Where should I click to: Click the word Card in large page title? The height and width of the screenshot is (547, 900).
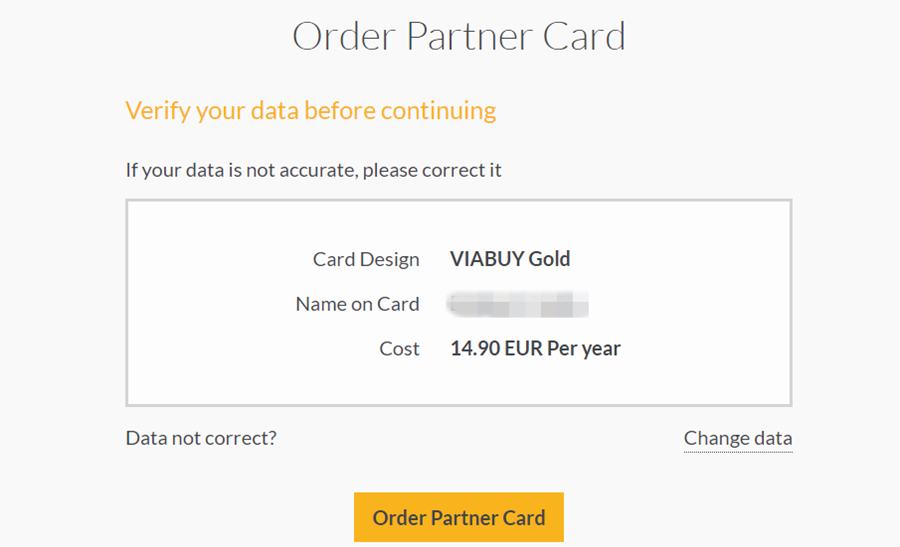(584, 37)
